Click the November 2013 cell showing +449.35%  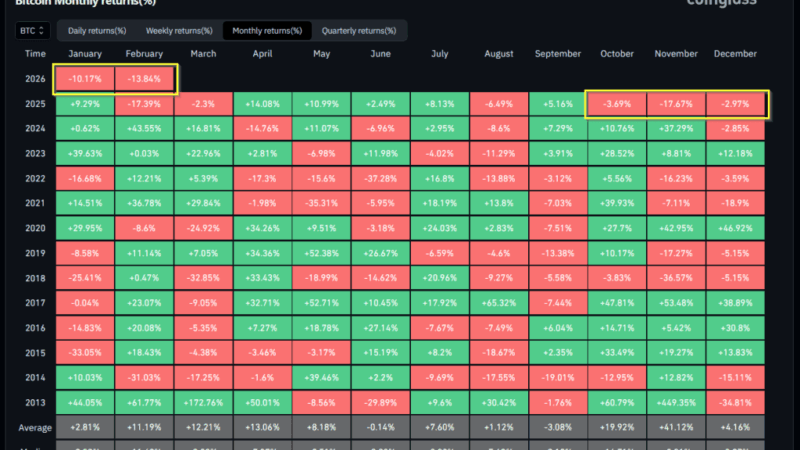(x=677, y=403)
